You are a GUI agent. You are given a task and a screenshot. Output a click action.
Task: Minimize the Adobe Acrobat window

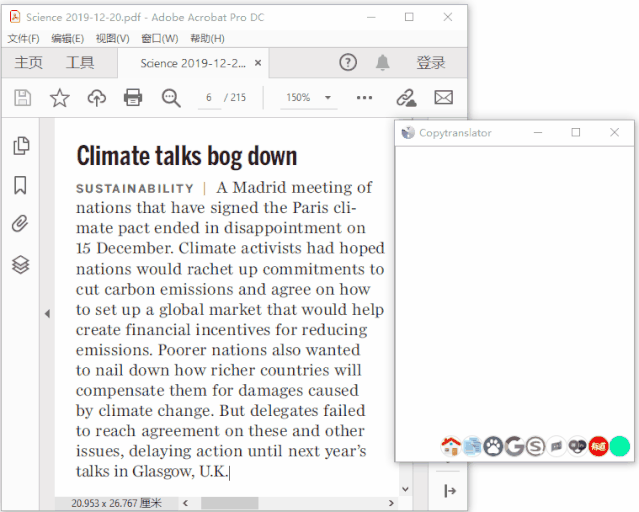click(x=371, y=17)
